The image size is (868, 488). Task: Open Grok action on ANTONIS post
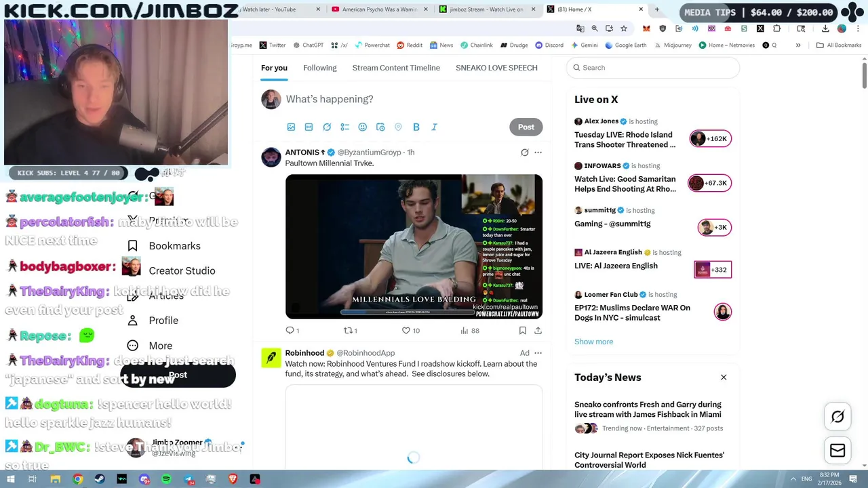[x=524, y=152]
